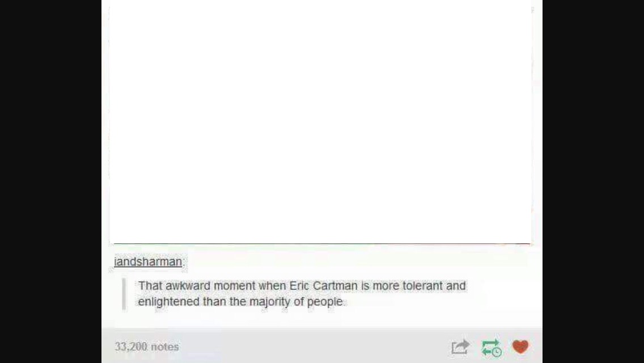Click the black margin right of post
The image size is (644, 363).
(x=593, y=181)
